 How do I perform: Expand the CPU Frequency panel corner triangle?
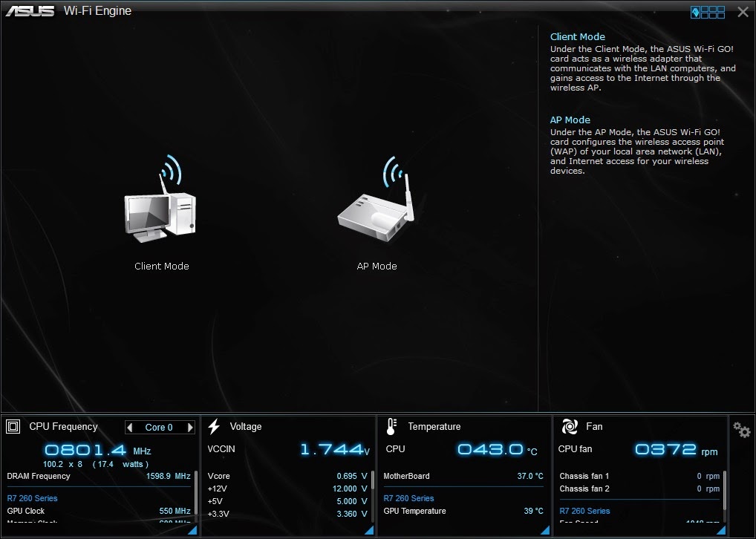point(193,530)
